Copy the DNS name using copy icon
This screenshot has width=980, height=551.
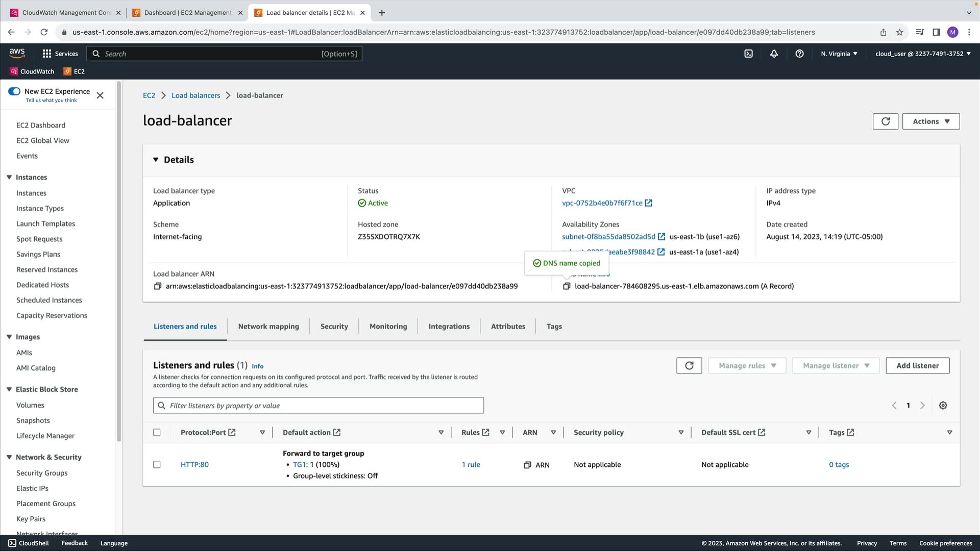click(566, 286)
